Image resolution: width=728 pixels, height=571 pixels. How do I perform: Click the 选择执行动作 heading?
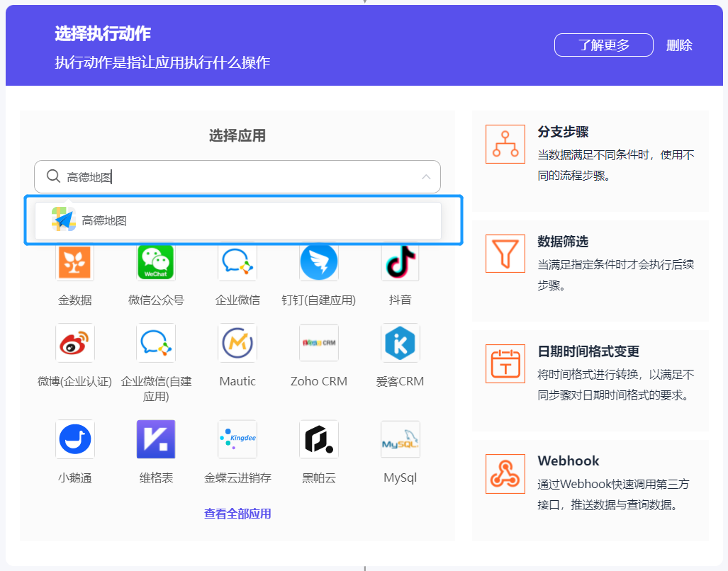pyautogui.click(x=103, y=33)
